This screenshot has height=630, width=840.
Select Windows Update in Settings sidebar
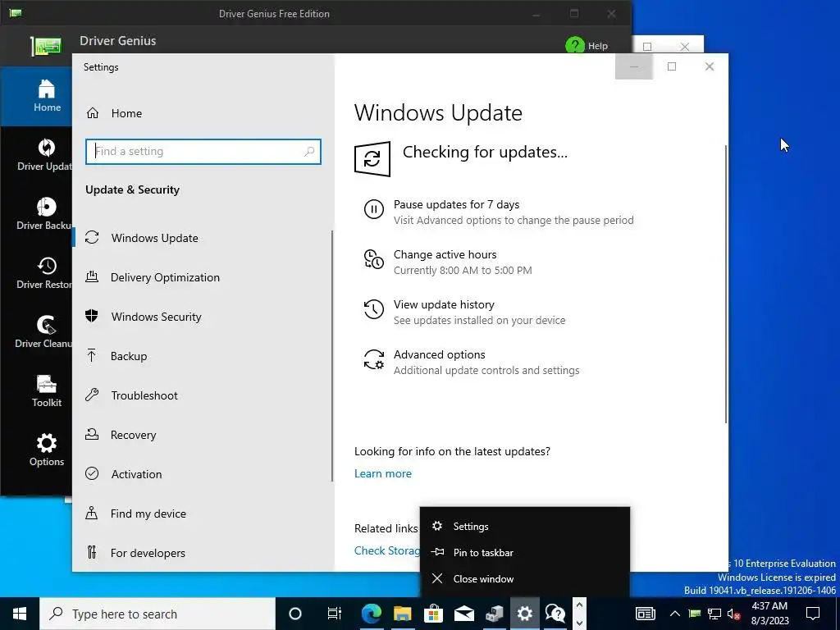pyautogui.click(x=154, y=238)
